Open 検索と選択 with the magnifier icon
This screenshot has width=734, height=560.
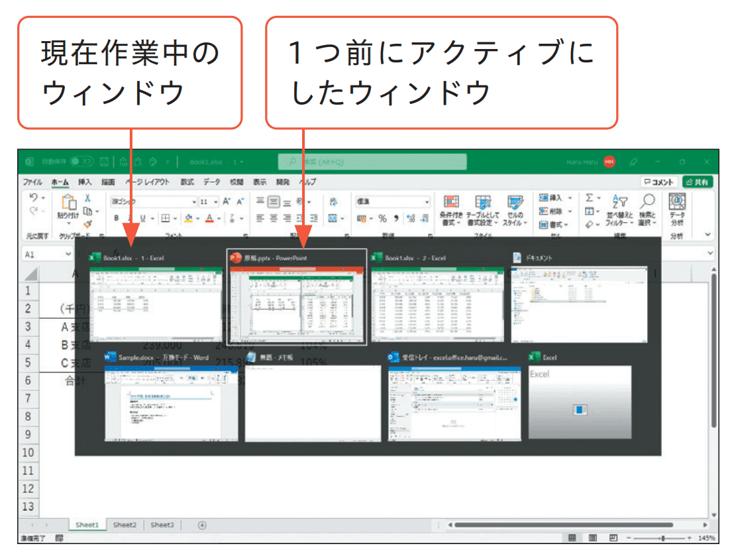(x=648, y=202)
